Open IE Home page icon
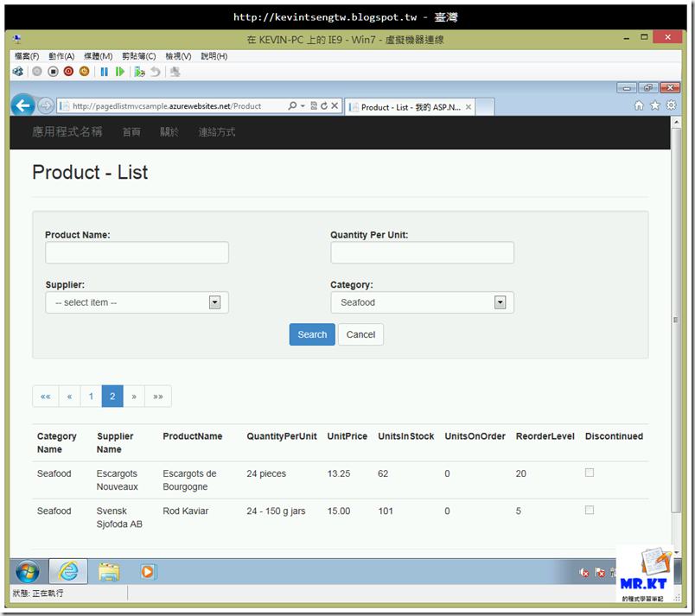The height and width of the screenshot is (616, 695). coord(639,105)
